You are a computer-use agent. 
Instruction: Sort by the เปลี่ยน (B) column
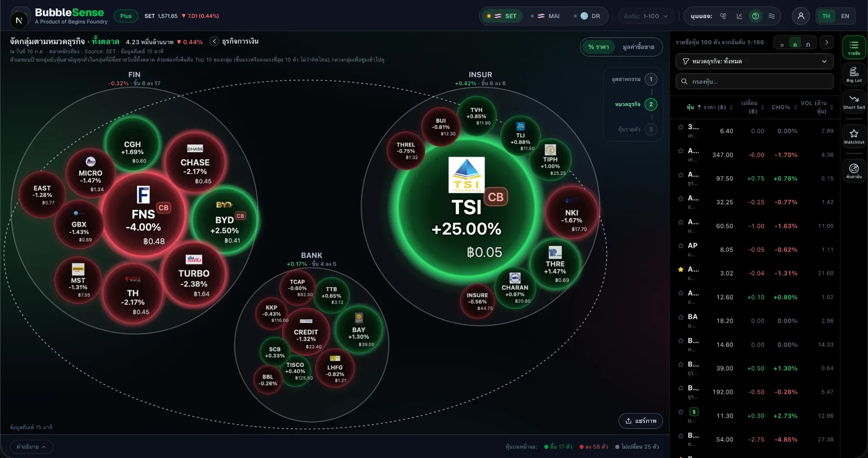[752, 107]
